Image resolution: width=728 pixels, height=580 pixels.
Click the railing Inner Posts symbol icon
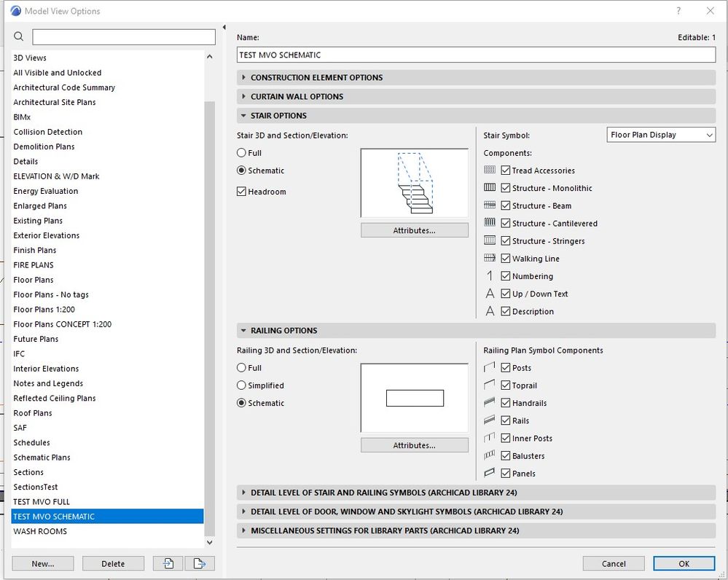coord(490,438)
